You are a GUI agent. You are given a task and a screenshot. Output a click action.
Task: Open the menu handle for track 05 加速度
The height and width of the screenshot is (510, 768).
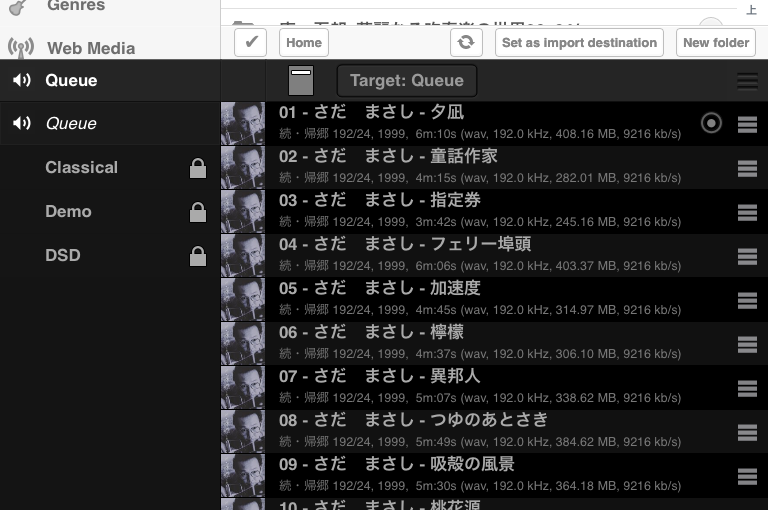coord(747,300)
